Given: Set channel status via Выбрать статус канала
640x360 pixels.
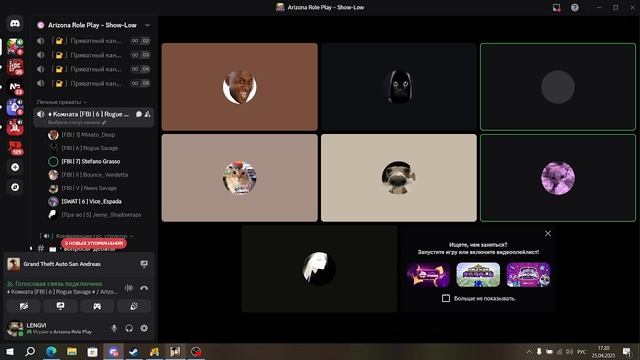Looking at the screenshot, I should click(x=77, y=122).
